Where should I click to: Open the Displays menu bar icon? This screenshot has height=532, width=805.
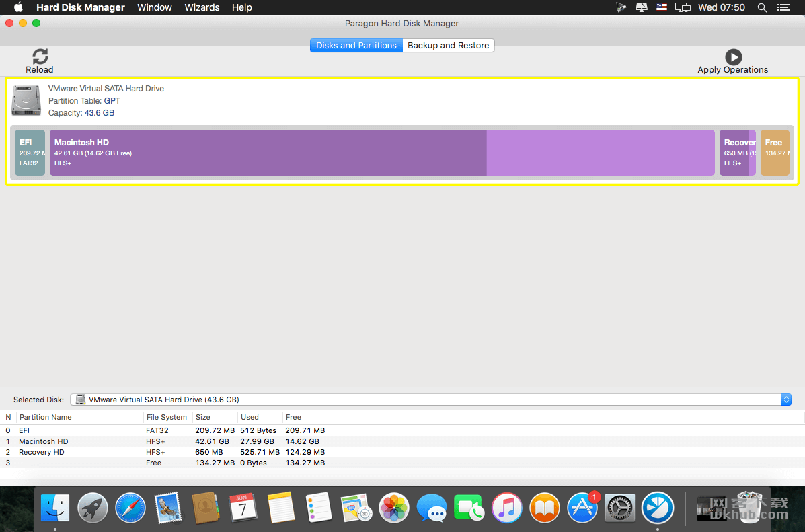pyautogui.click(x=683, y=7)
